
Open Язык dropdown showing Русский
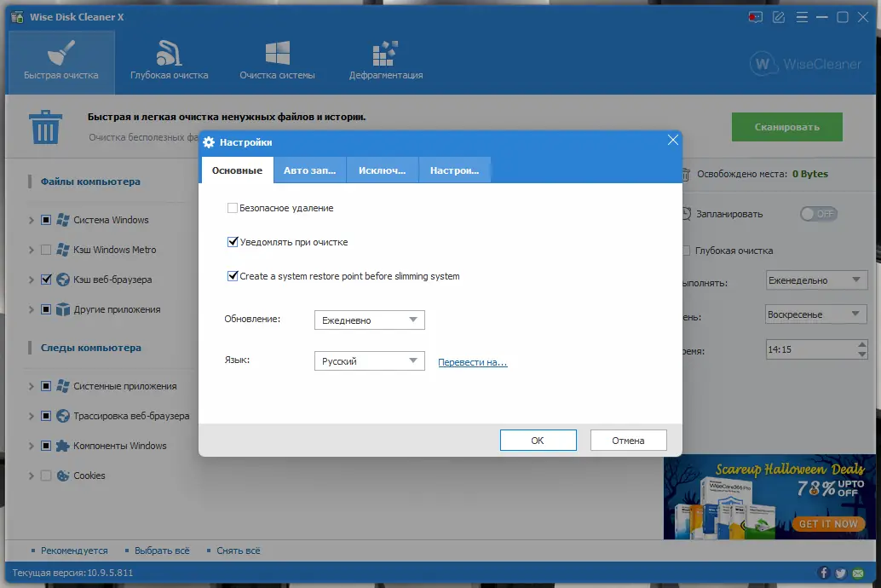pyautogui.click(x=369, y=360)
